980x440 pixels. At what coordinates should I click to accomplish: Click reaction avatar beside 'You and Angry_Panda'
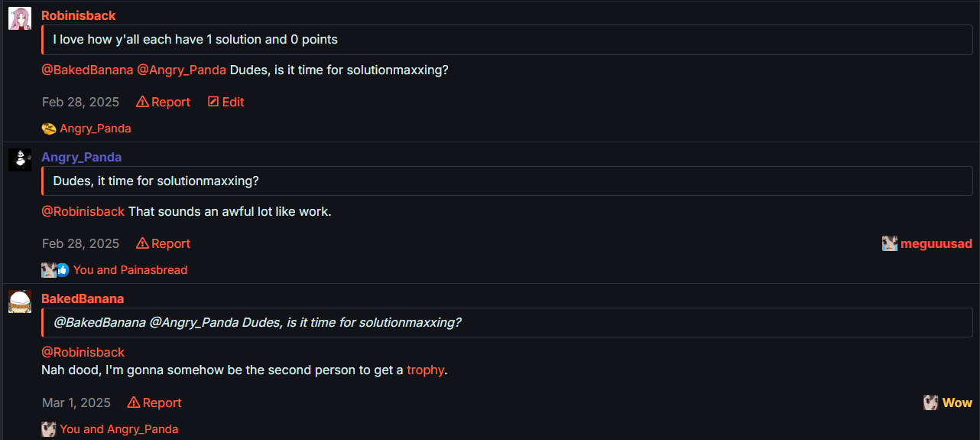click(x=49, y=429)
